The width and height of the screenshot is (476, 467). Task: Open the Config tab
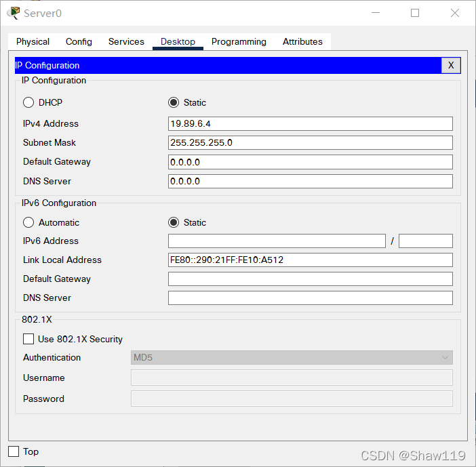(79, 41)
